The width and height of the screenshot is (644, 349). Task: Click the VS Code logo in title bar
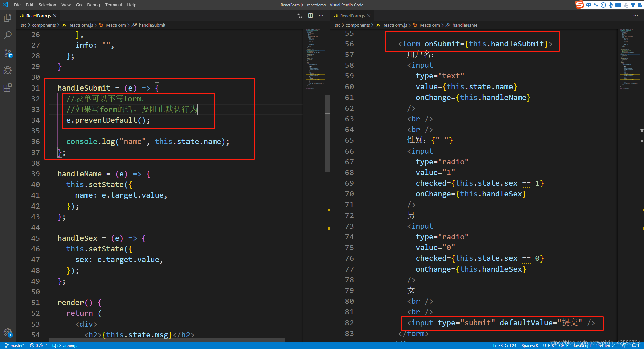6,5
